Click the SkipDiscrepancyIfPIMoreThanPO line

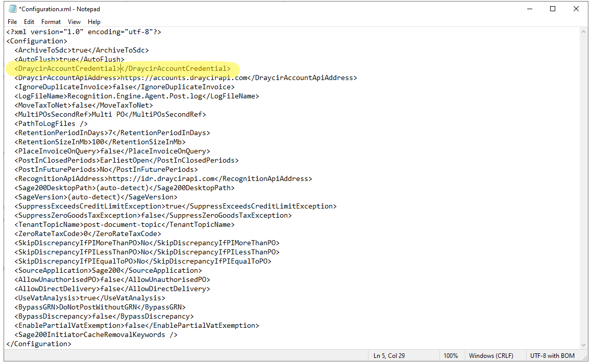pos(147,243)
